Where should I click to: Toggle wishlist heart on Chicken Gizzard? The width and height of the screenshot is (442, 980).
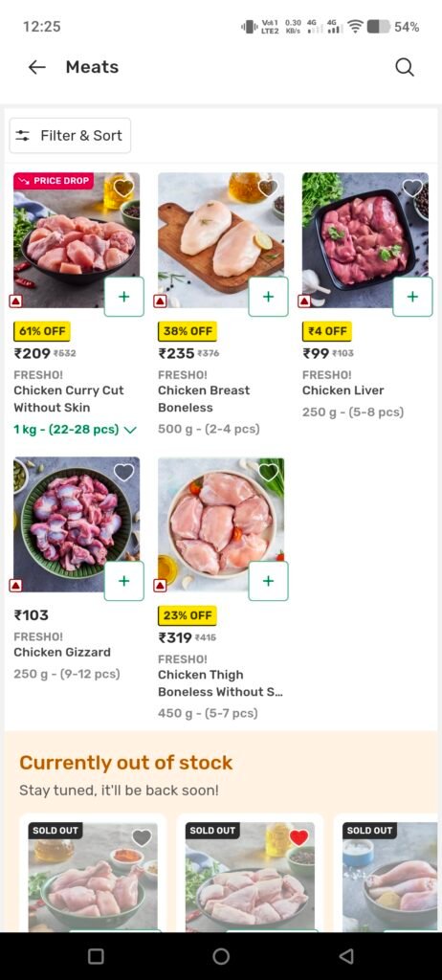(x=123, y=472)
